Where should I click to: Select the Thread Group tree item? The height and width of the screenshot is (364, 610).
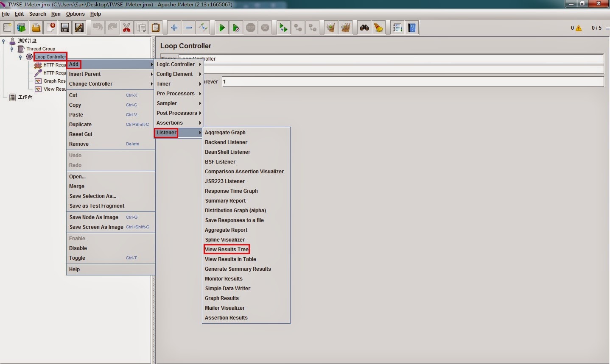[x=41, y=49]
